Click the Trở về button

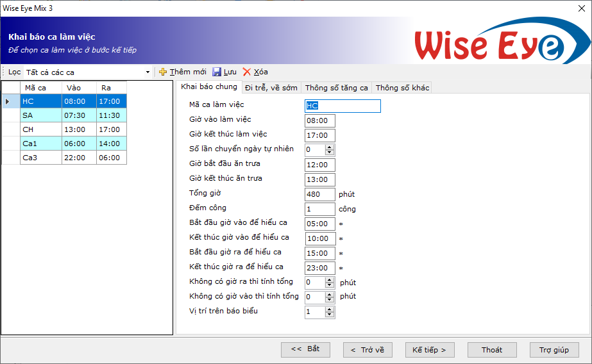coord(368,350)
